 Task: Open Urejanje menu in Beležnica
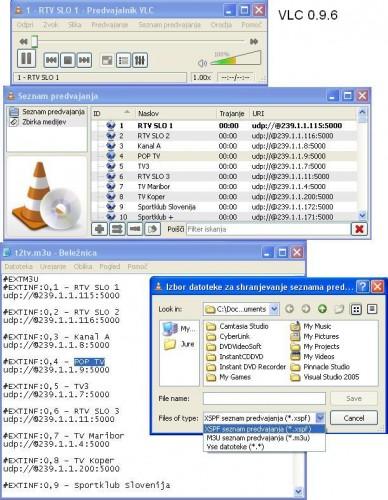click(x=53, y=266)
